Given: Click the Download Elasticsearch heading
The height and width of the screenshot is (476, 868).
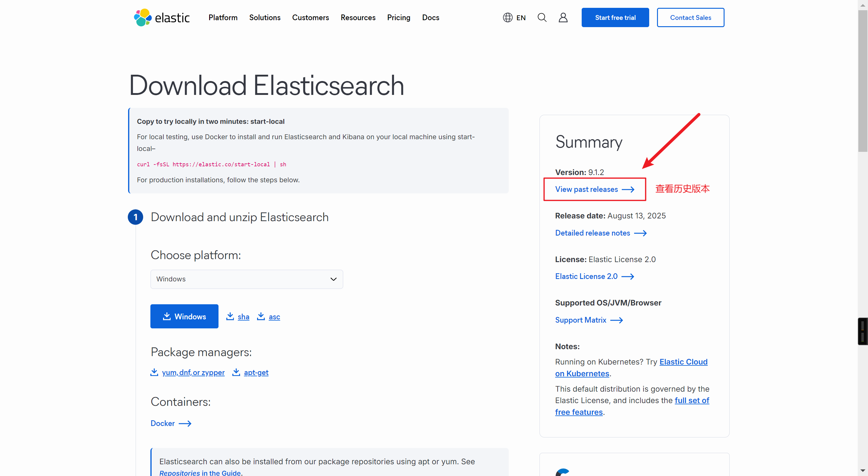Looking at the screenshot, I should (266, 86).
